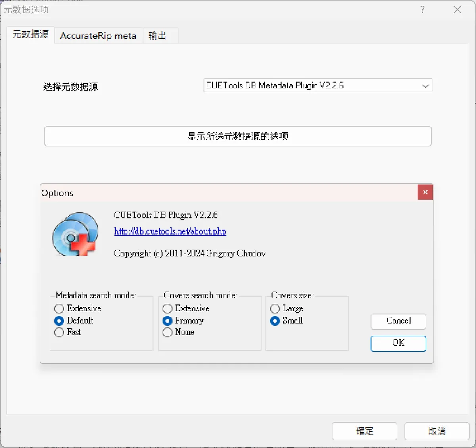Switch to the AccurateRip meta tab
The height and width of the screenshot is (448, 476).
pos(98,36)
